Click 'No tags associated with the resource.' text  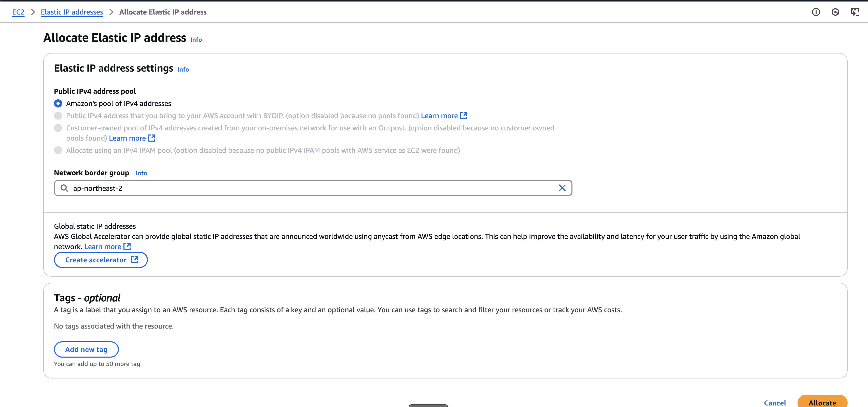click(114, 326)
